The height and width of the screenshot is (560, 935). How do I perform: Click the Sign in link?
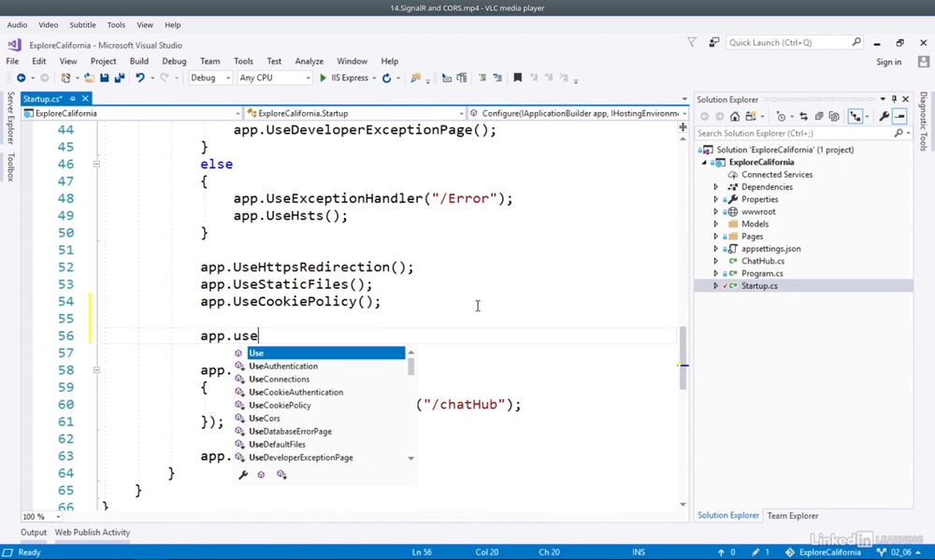(x=888, y=62)
